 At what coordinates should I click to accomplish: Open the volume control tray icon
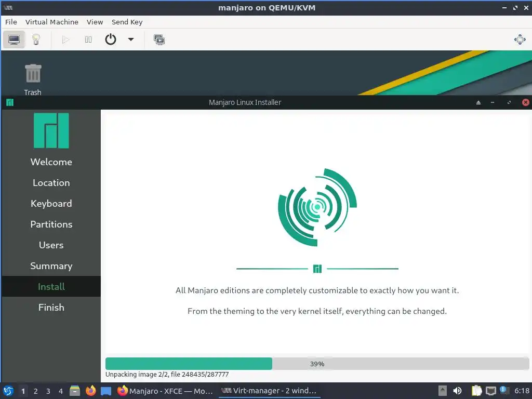(x=457, y=391)
